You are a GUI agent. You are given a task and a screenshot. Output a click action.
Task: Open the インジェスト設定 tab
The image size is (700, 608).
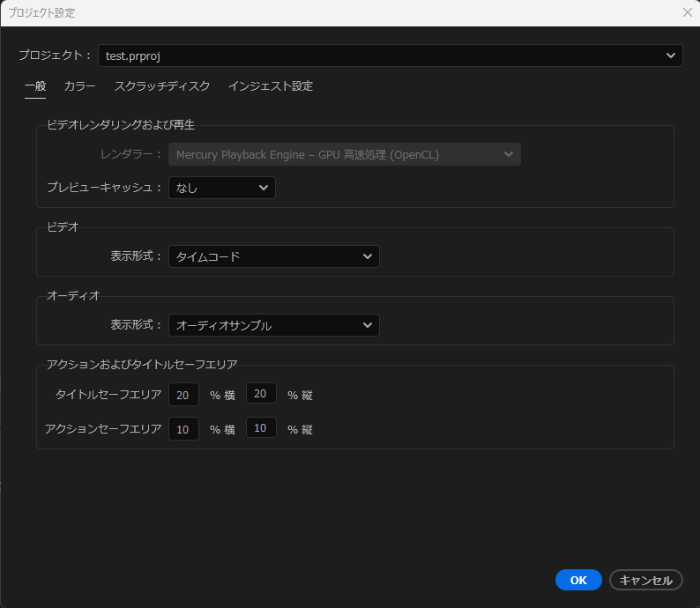271,86
